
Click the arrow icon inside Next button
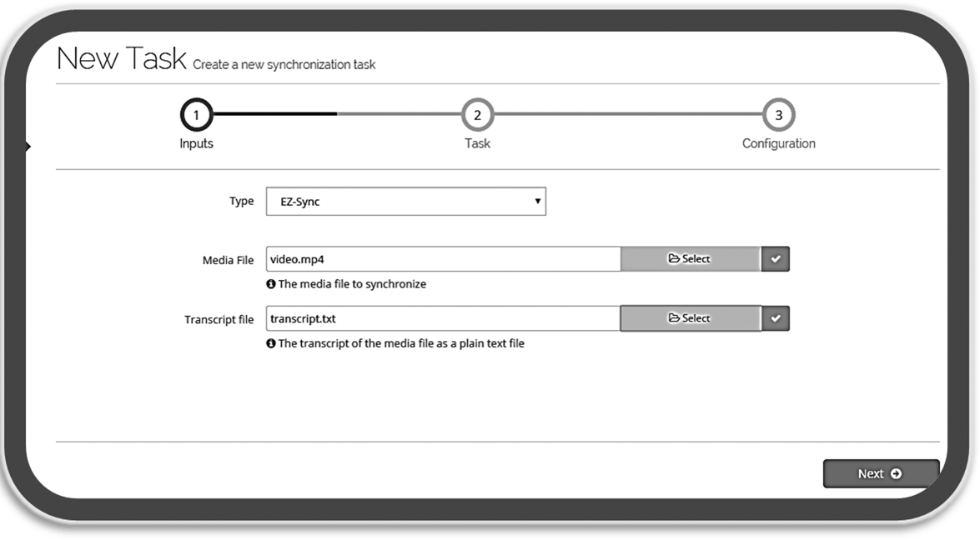click(896, 474)
